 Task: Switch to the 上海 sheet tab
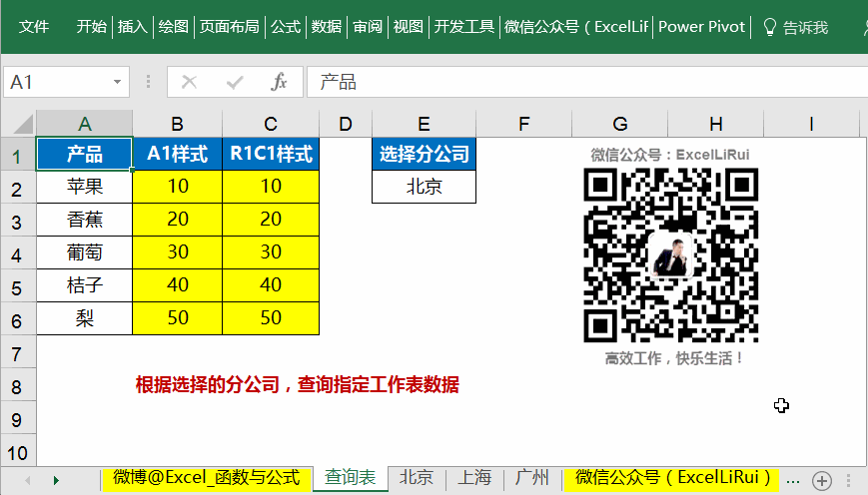point(474,478)
